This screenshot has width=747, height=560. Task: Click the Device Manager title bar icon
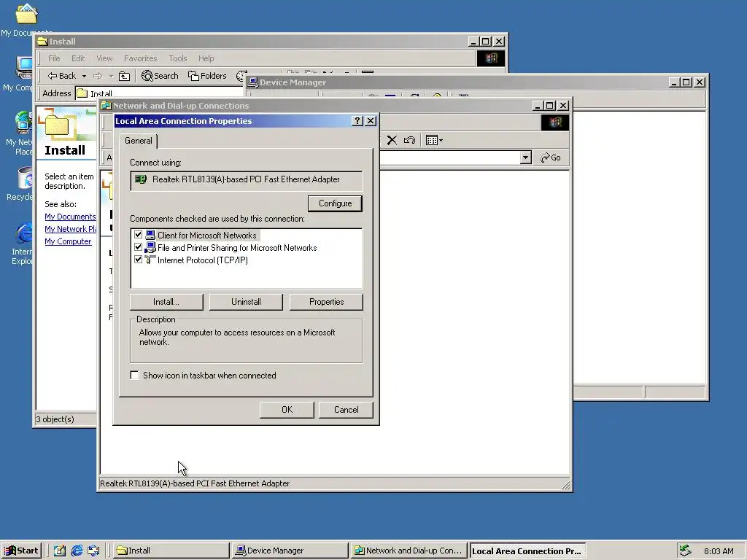(x=253, y=82)
